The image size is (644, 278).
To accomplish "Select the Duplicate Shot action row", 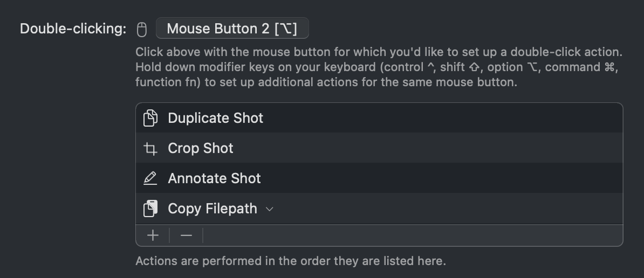I will point(379,118).
